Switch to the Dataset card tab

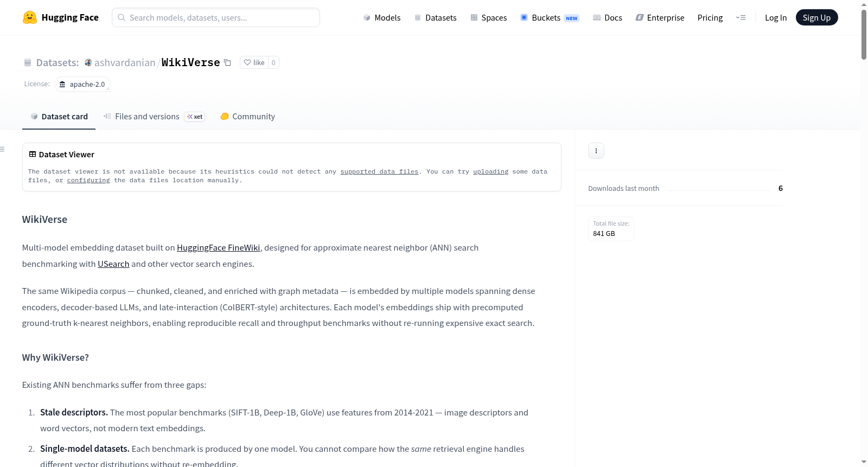click(x=59, y=116)
